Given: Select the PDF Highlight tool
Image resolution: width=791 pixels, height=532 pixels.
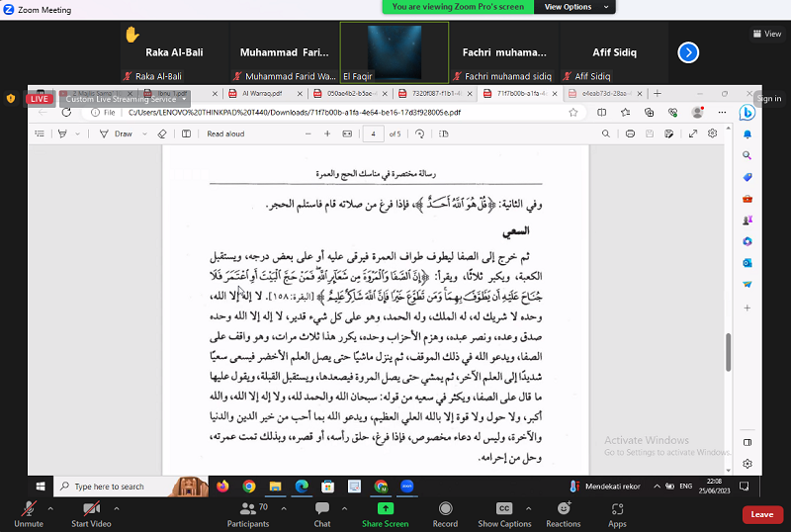Looking at the screenshot, I should pyautogui.click(x=62, y=133).
